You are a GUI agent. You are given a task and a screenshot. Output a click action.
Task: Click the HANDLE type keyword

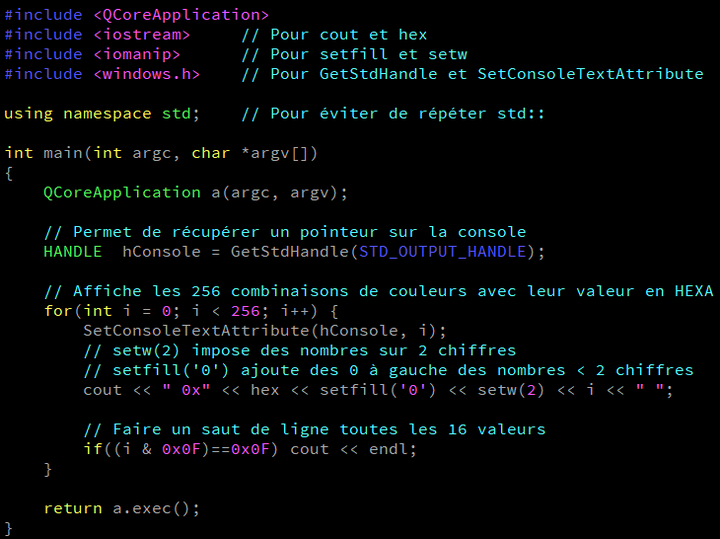[72, 252]
